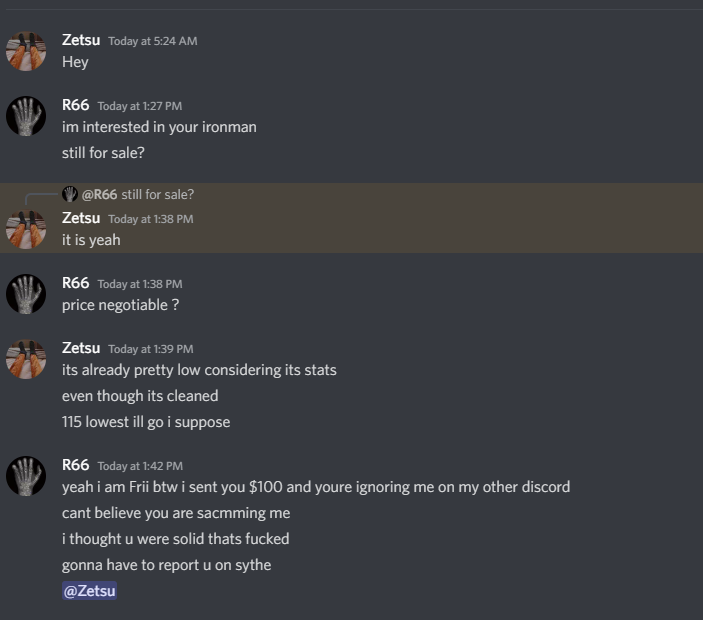Click Zetsu's avatar next to the 1:39 PM message
Screen dimensions: 703x620
click(x=26, y=359)
